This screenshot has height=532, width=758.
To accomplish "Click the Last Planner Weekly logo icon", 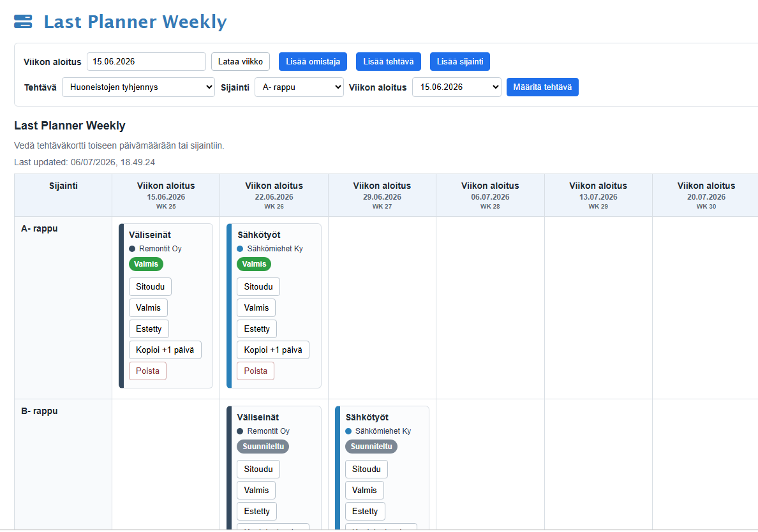I will point(23,22).
